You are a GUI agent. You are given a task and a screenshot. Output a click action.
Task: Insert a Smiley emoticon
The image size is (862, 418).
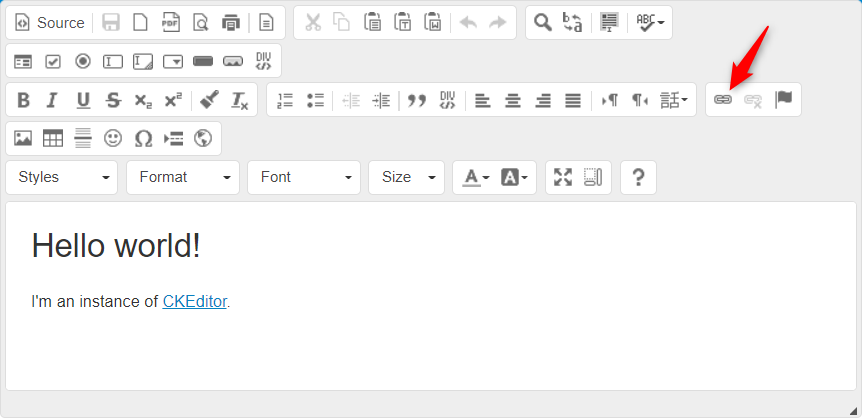pos(113,139)
